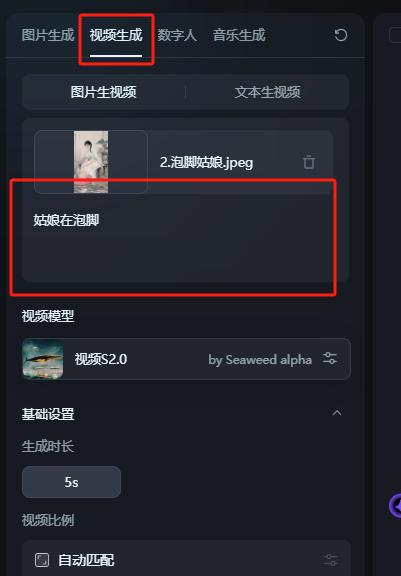This screenshot has width=401, height=576.
Task: Select the 视频生成 tab
Action: click(116, 35)
